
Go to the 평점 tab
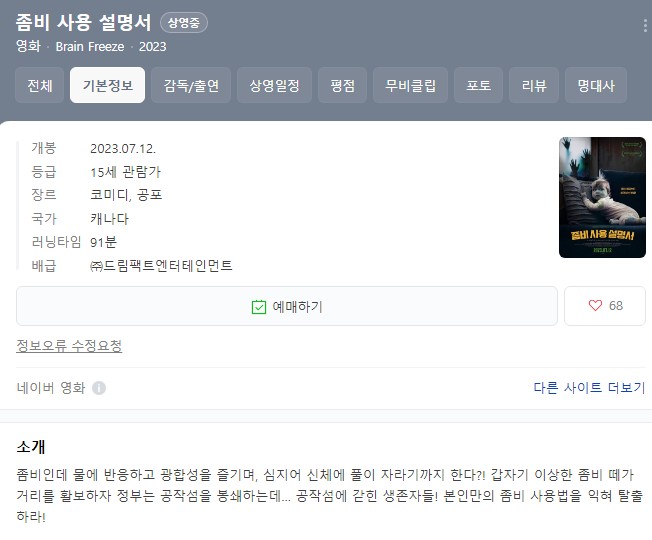pyautogui.click(x=343, y=85)
